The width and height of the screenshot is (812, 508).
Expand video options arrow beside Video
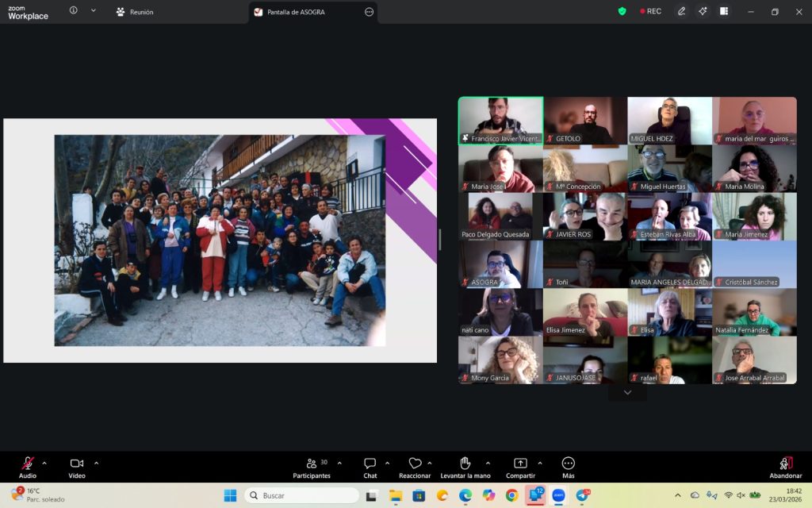click(97, 463)
